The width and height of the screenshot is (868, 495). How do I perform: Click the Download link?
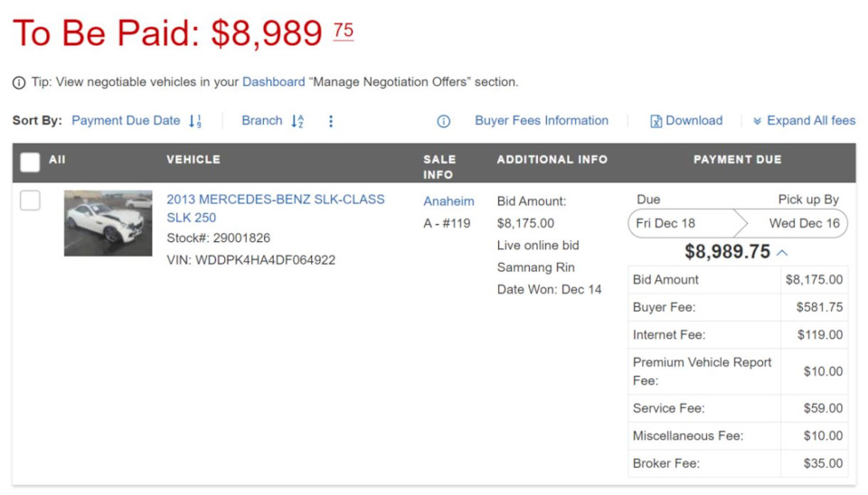coord(693,120)
